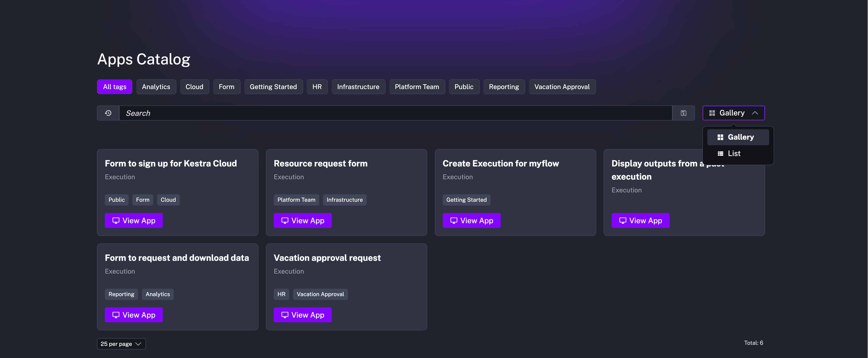This screenshot has height=358, width=868.
Task: Filter apps by Infrastructure tag
Action: 358,87
